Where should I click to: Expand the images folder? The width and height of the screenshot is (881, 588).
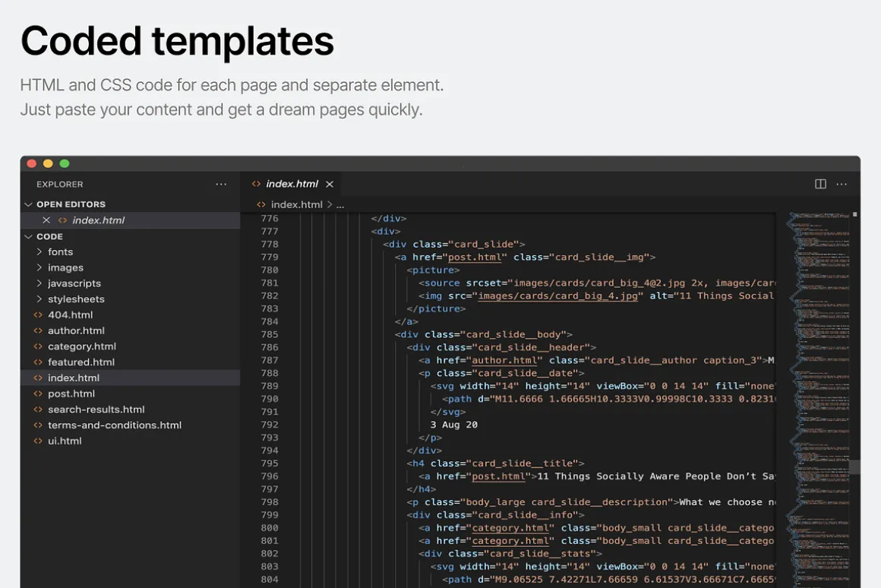pyautogui.click(x=39, y=267)
